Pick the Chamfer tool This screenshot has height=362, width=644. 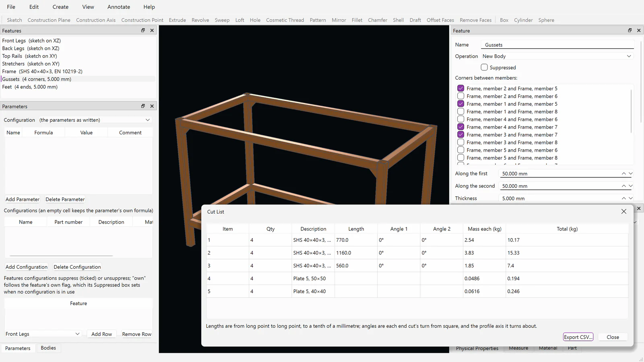(x=378, y=20)
